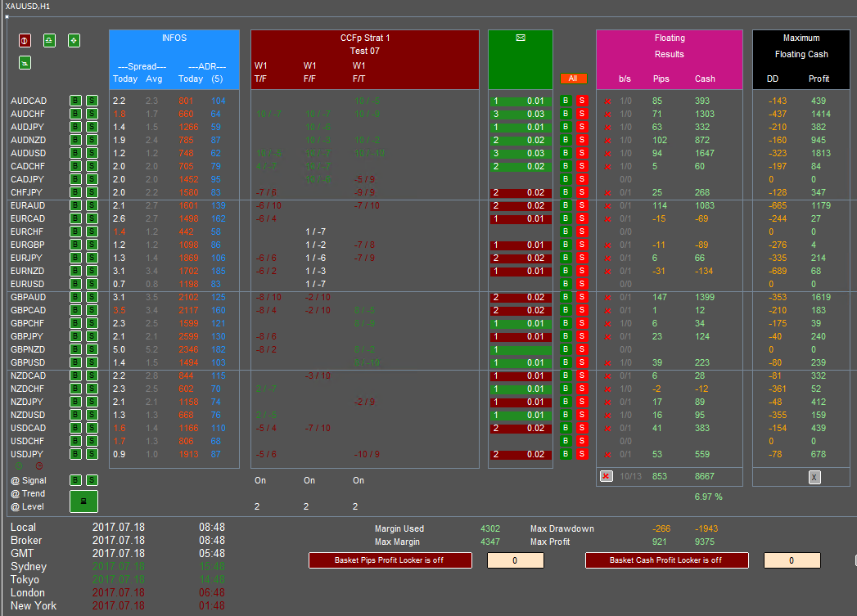The height and width of the screenshot is (616, 857).
Task: Click the red X in the CHFJPY results row
Action: click(607, 193)
